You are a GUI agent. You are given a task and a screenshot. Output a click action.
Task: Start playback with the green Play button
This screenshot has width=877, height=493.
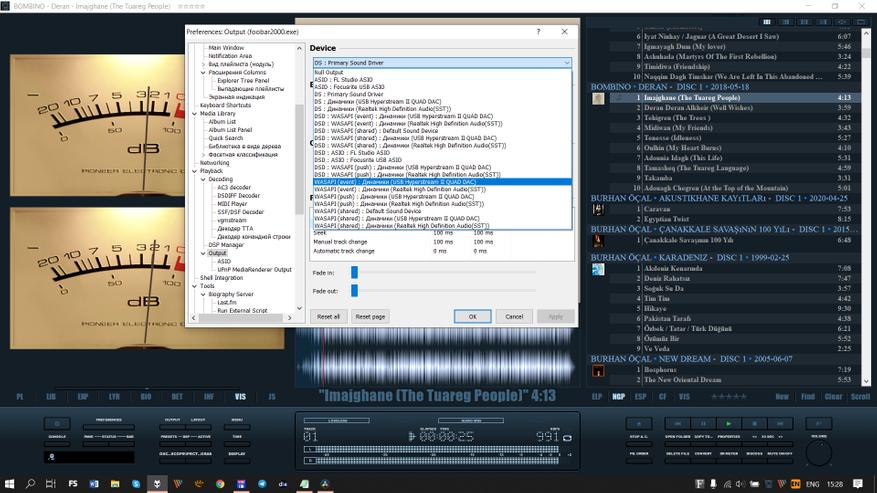pyautogui.click(x=728, y=424)
